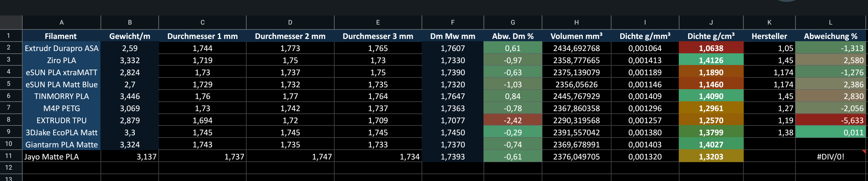Click density value '1,3203'

(711, 156)
